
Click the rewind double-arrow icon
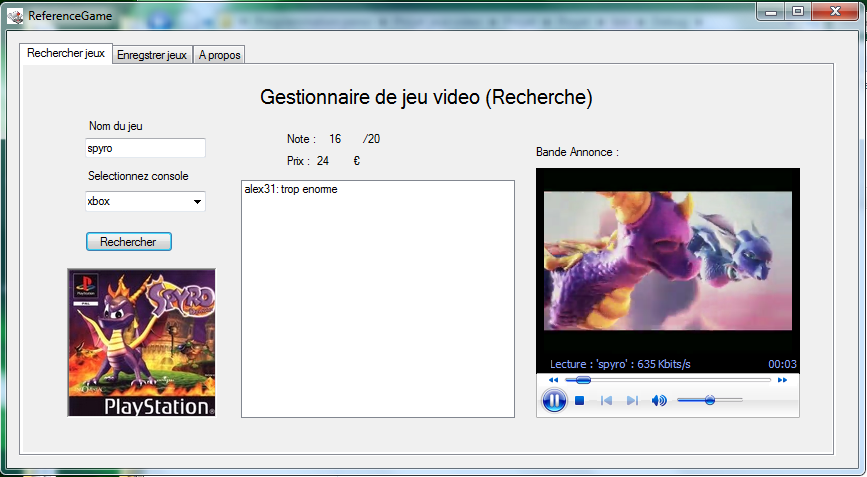[553, 380]
